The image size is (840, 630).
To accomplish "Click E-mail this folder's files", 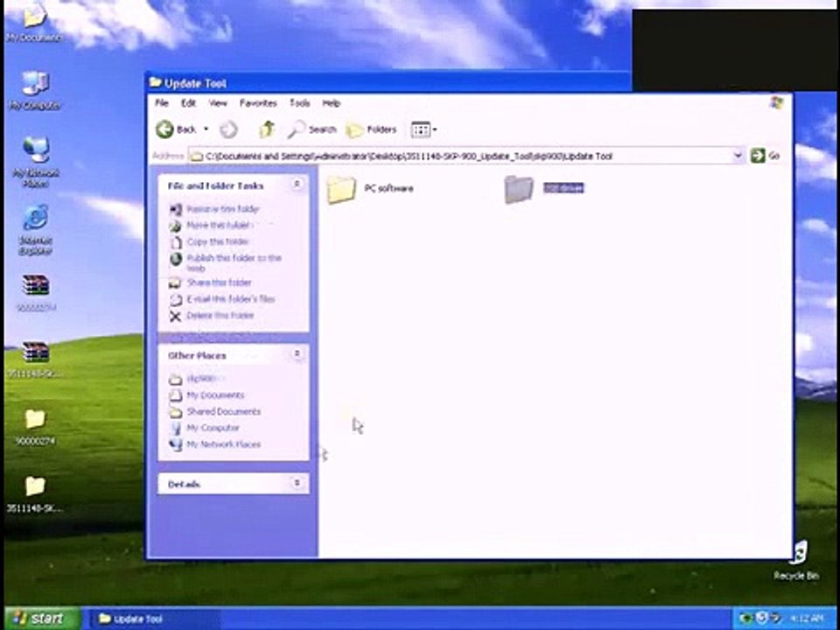I will click(222, 299).
